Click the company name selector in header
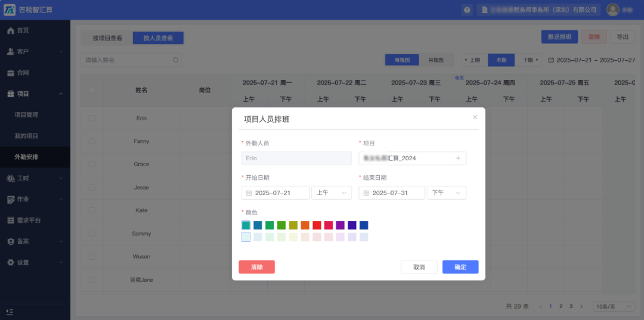The height and width of the screenshot is (320, 644). point(538,10)
